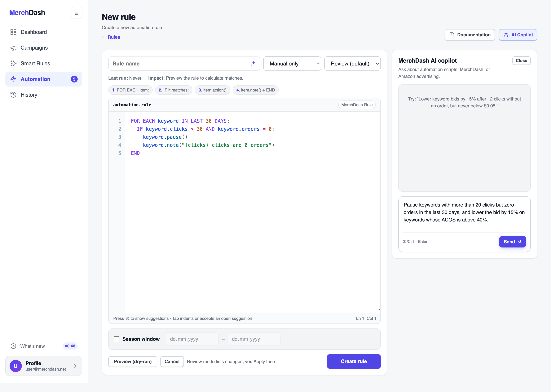Insert the '3. item.action()' snippet chip
Screen dimensions: 551x392
pyautogui.click(x=213, y=90)
